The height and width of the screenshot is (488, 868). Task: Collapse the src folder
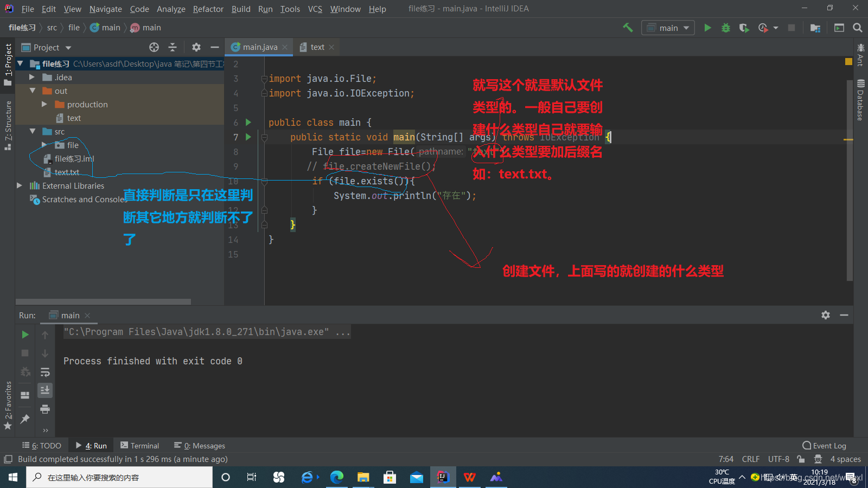[x=33, y=131]
